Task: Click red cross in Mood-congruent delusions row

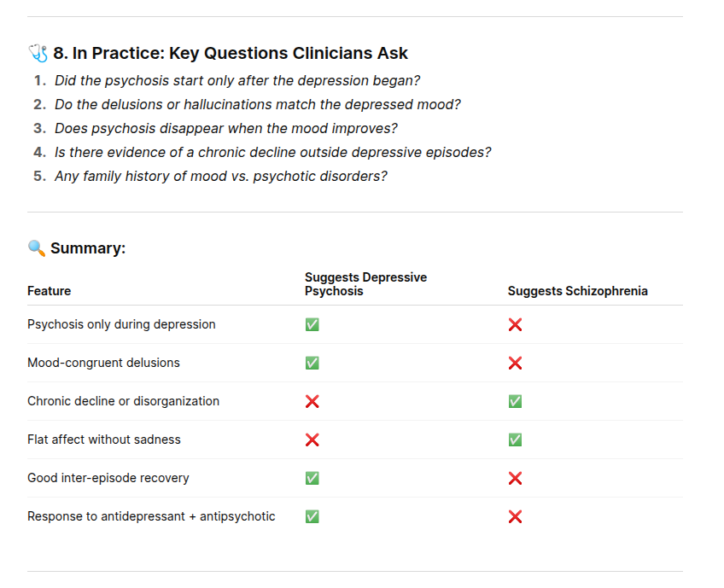Action: point(515,363)
